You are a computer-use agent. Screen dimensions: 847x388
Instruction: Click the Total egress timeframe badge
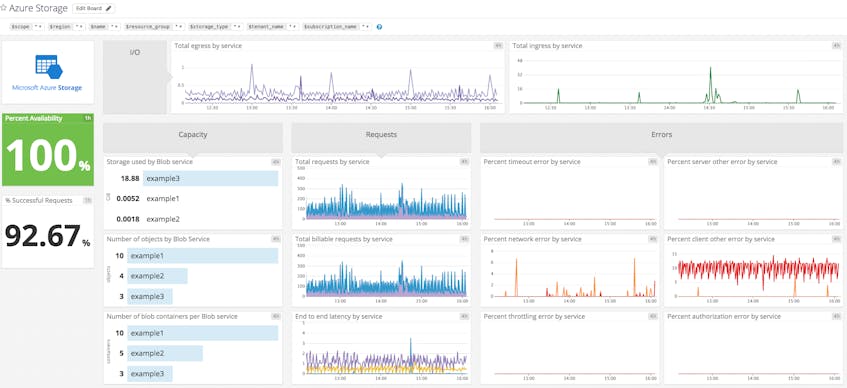click(498, 46)
